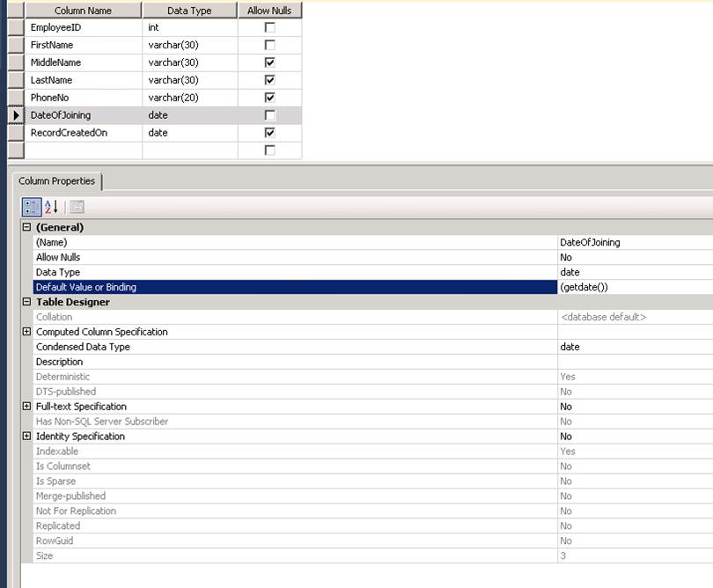Toggle Allow Nulls for RecordCreatedOn

268,133
